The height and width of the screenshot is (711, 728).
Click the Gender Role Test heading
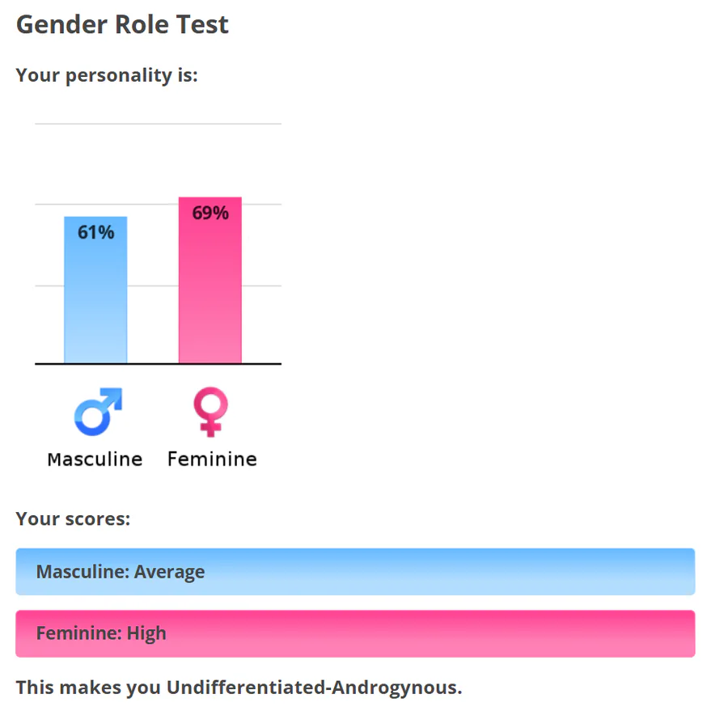(123, 24)
